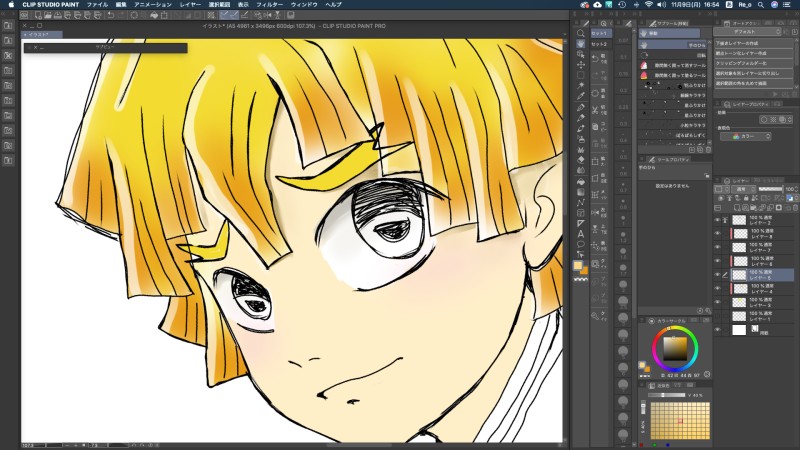The width and height of the screenshot is (800, 450).
Task: Click the main drawing color swatch
Action: (x=578, y=265)
